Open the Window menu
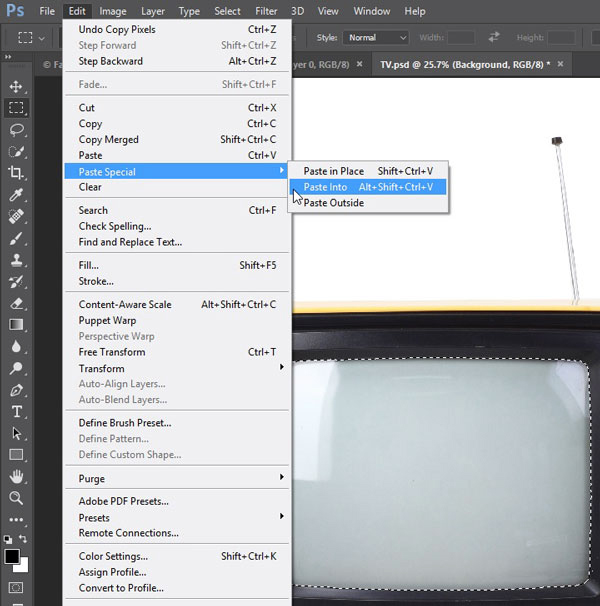600x606 pixels. tap(372, 11)
